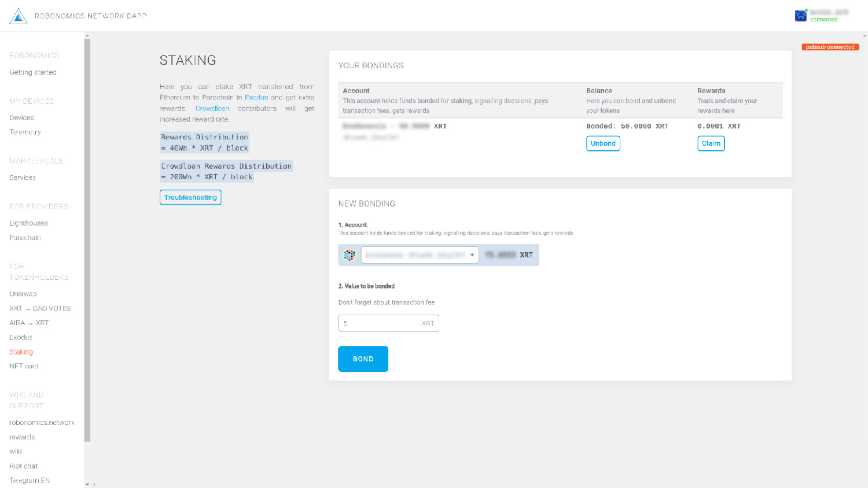The image size is (868, 488).
Task: Click the orange pubsub connected badge
Action: coord(830,47)
